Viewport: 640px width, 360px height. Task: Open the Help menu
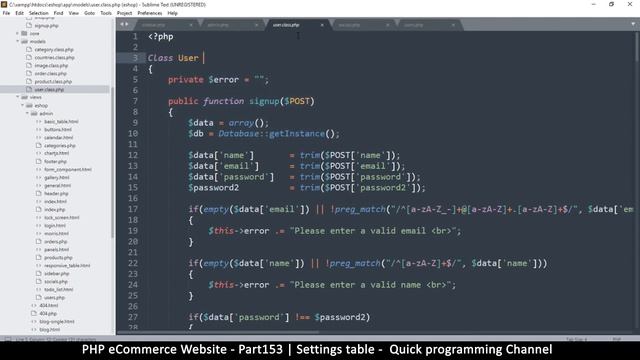tap(172, 13)
